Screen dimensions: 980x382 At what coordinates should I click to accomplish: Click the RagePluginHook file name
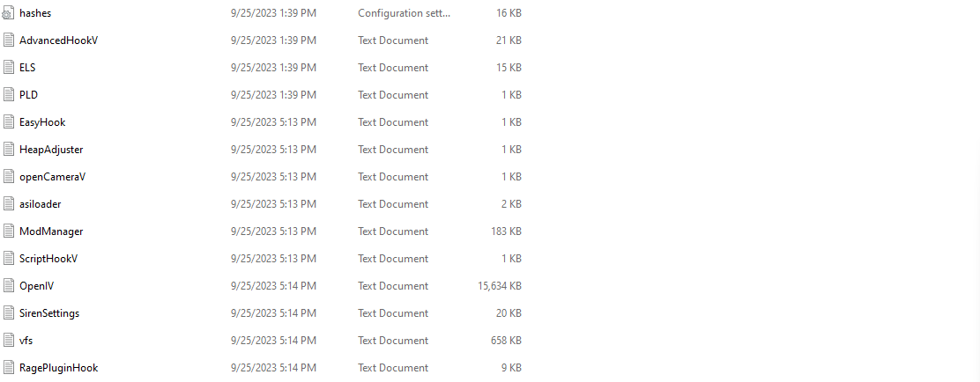pyautogui.click(x=58, y=368)
